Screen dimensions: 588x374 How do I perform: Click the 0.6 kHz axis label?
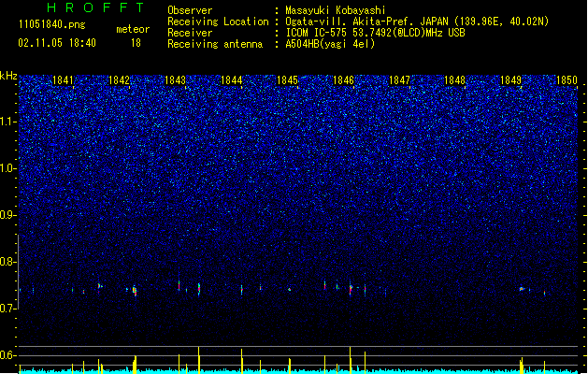click(8, 355)
